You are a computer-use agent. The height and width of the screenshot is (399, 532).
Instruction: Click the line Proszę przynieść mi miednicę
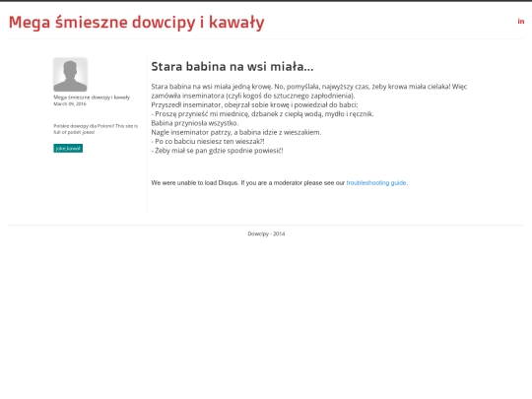coord(262,114)
